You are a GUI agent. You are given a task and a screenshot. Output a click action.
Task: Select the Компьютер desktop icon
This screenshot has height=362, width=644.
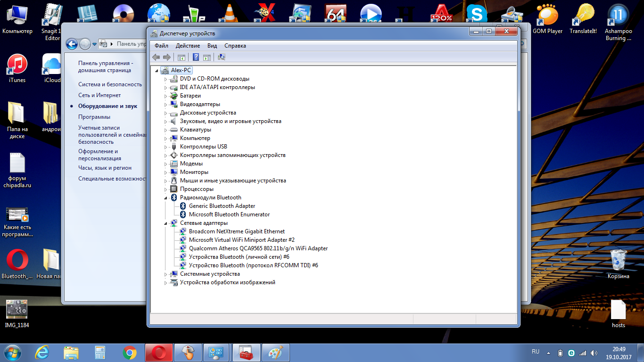(17, 20)
